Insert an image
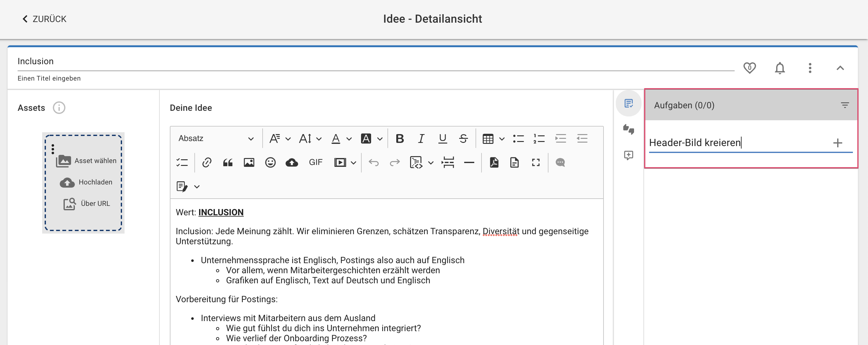The height and width of the screenshot is (345, 868). coord(249,162)
